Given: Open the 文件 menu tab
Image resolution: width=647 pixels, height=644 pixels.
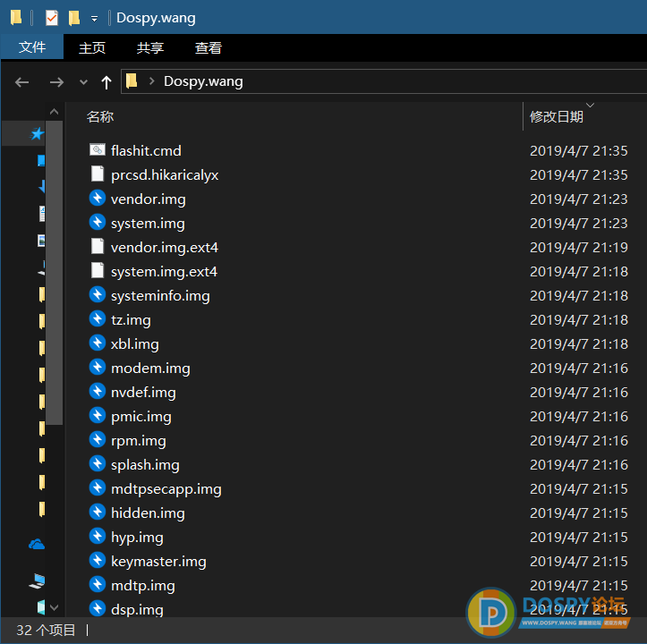Looking at the screenshot, I should point(32,47).
